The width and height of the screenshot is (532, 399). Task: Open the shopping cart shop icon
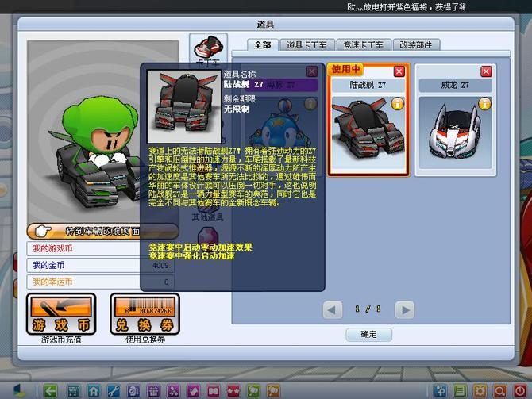[74, 391]
